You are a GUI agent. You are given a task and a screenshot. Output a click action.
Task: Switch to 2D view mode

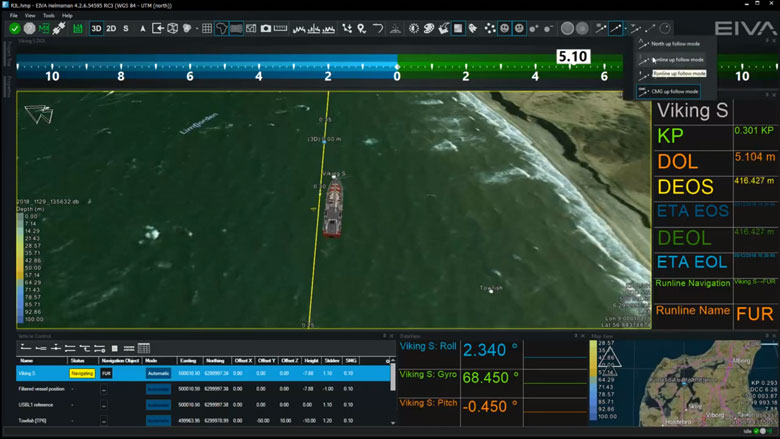(x=111, y=29)
